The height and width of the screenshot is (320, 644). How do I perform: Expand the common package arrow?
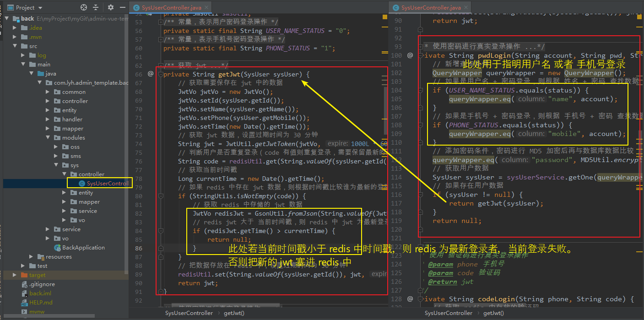coord(48,92)
